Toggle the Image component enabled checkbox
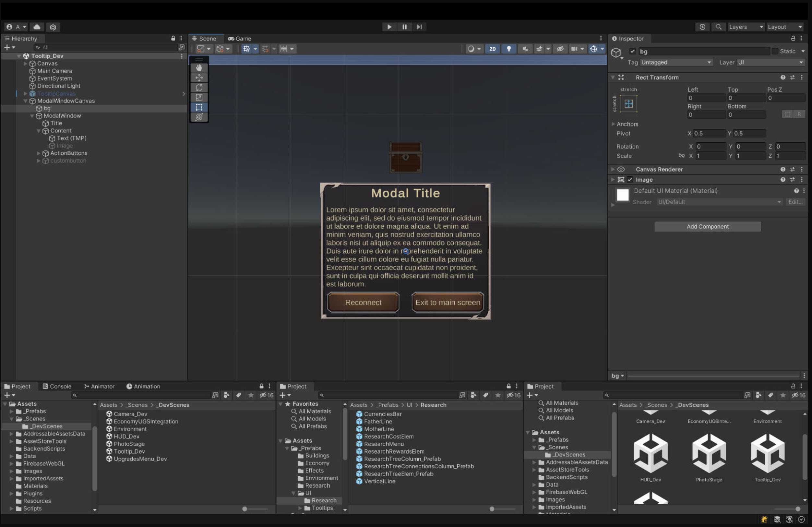This screenshot has width=812, height=527. 630,180
